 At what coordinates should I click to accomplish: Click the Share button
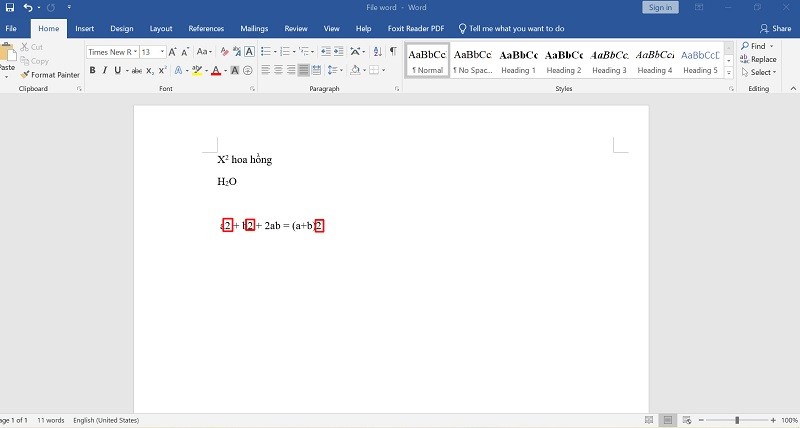click(x=776, y=29)
